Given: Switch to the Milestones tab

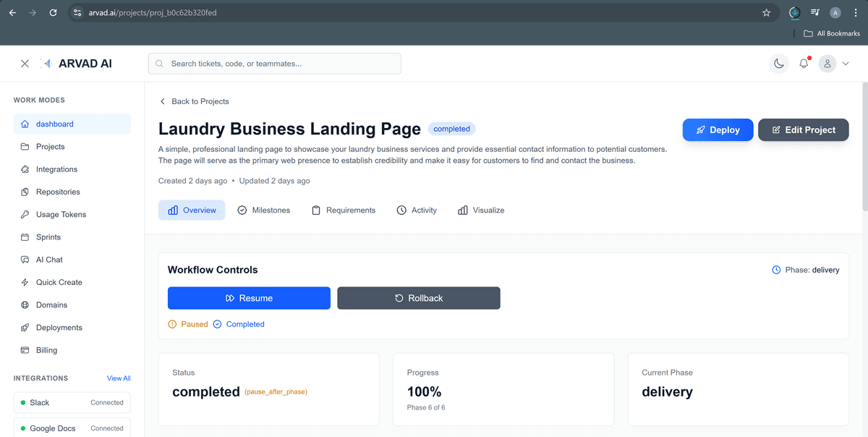Looking at the screenshot, I should point(264,210).
